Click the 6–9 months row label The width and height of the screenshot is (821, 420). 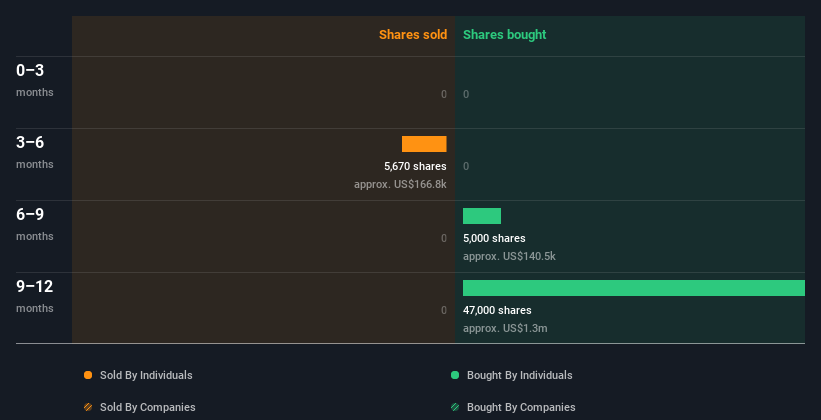pos(35,224)
